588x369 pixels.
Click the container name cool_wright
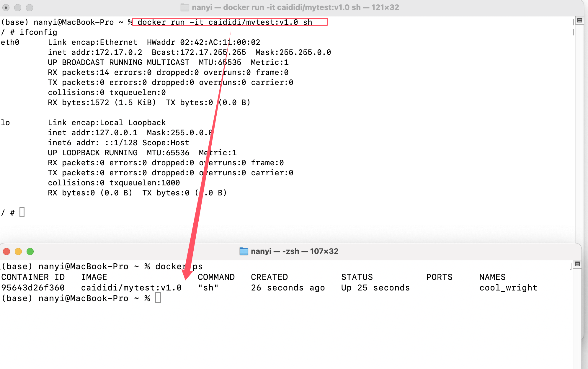point(508,288)
